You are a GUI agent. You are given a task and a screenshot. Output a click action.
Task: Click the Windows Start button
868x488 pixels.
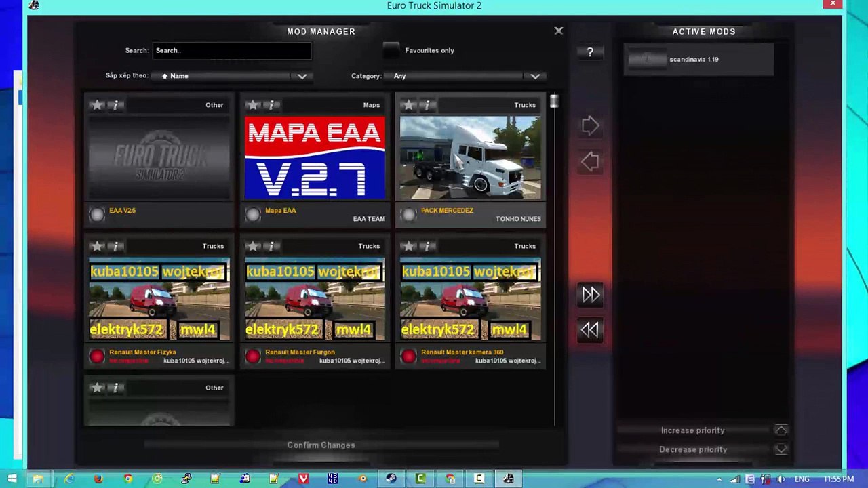(12, 479)
